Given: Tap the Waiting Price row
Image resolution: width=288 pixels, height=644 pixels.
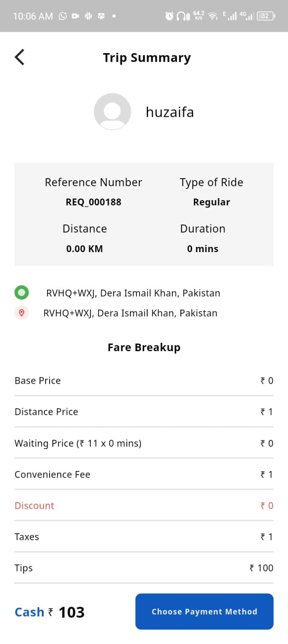Looking at the screenshot, I should pos(144,443).
